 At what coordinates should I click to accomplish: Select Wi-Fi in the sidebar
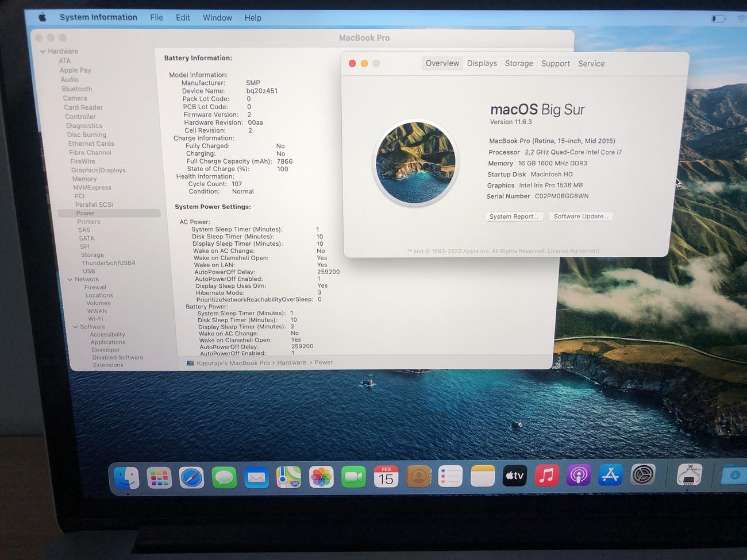click(x=95, y=319)
